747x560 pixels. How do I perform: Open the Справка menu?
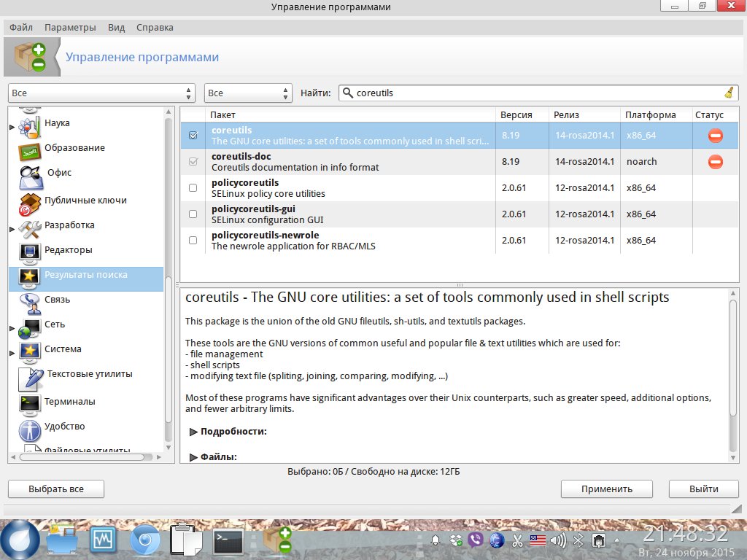155,27
